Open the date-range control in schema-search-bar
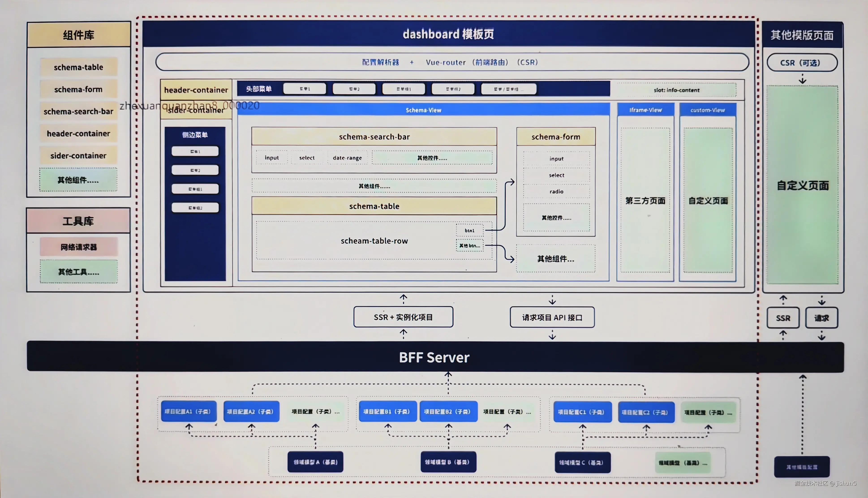868x498 pixels. (x=347, y=158)
